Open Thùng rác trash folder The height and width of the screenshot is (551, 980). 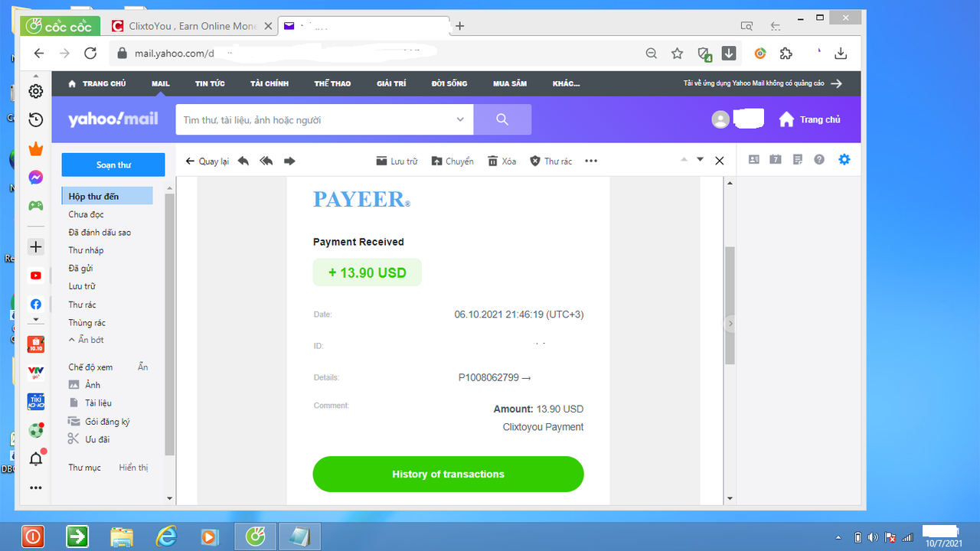87,323
